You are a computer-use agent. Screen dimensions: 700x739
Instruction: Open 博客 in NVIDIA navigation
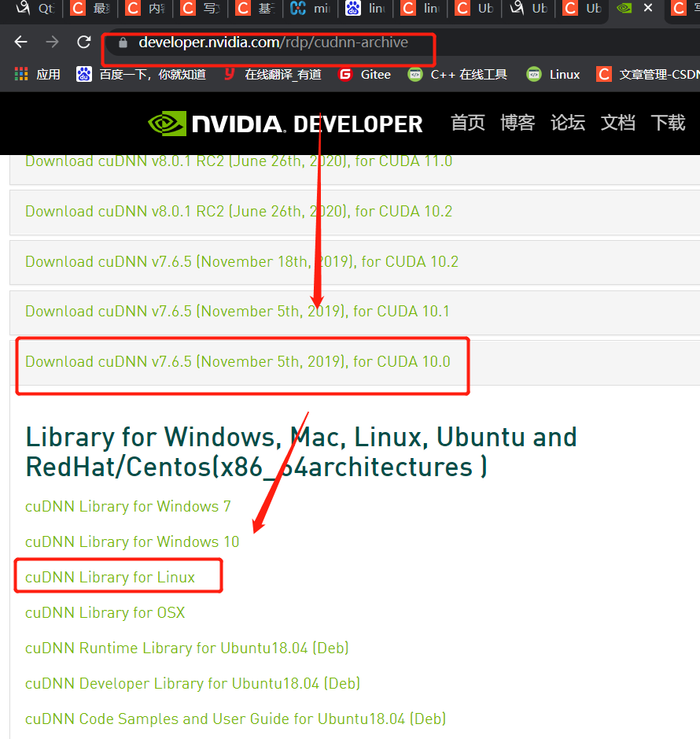(x=518, y=123)
